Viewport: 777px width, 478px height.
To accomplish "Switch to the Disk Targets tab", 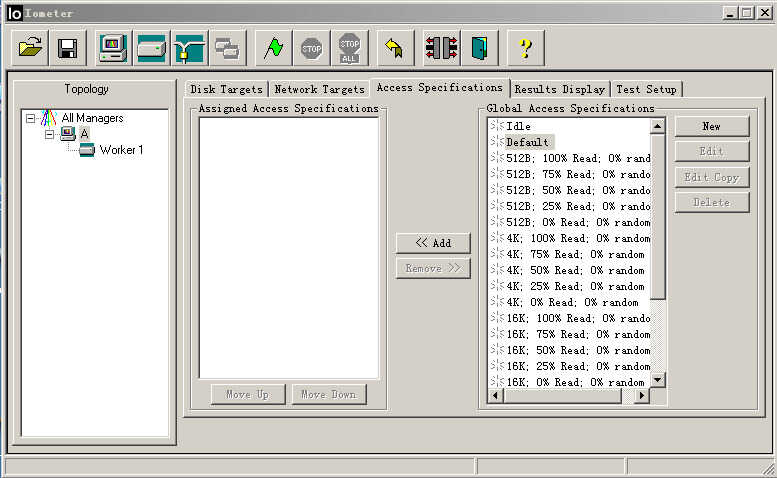I will pos(226,89).
